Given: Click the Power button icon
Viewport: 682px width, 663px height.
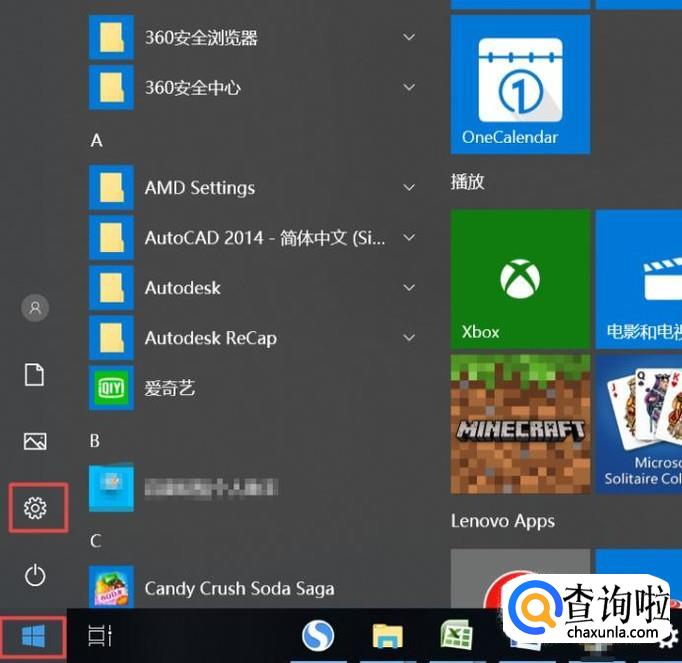Looking at the screenshot, I should point(35,575).
